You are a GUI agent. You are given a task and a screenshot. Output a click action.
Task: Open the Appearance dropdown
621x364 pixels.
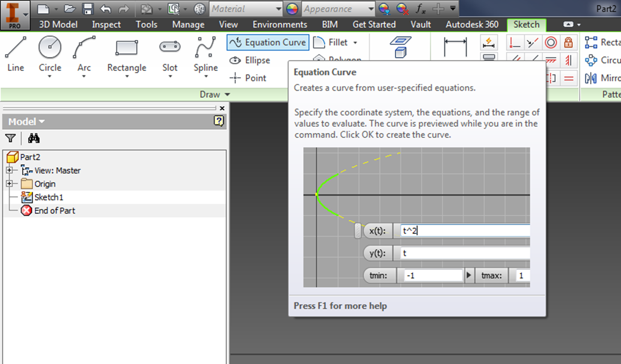pyautogui.click(x=370, y=9)
